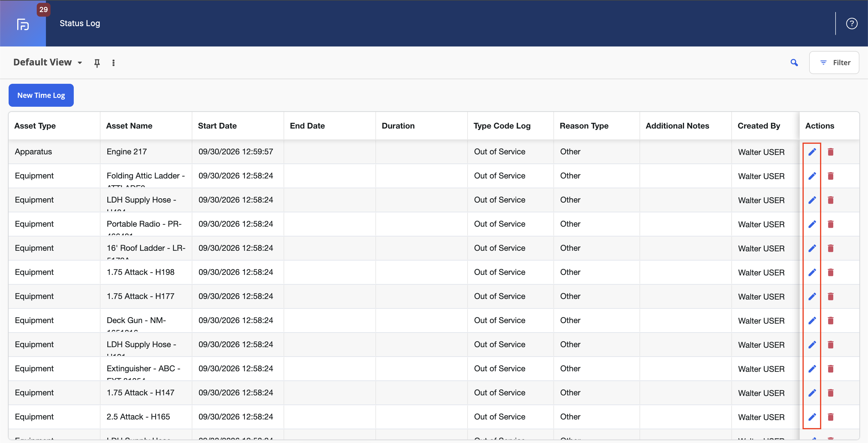Click the search magnifier icon
The image size is (868, 443).
click(x=794, y=63)
